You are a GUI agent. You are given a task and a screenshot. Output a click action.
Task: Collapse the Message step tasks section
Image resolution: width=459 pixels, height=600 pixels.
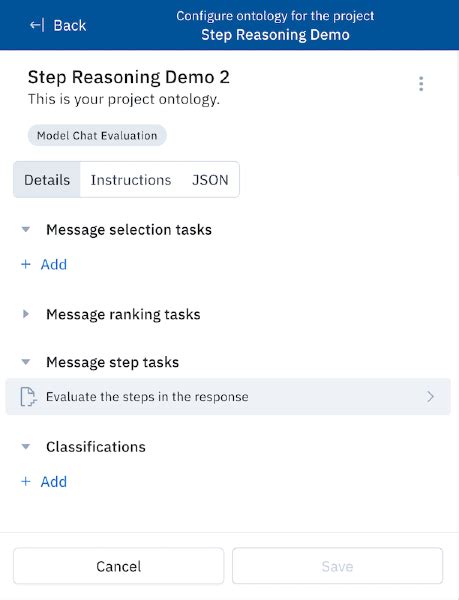pos(26,362)
